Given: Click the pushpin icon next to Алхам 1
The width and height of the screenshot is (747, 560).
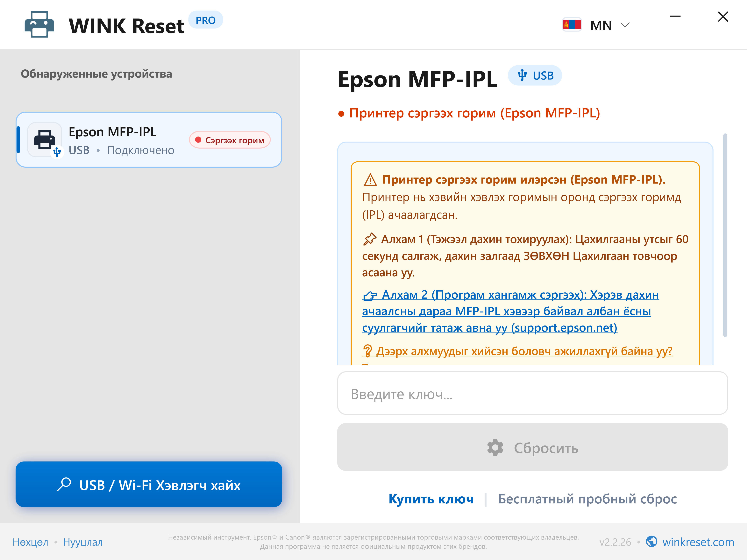Looking at the screenshot, I should [369, 239].
